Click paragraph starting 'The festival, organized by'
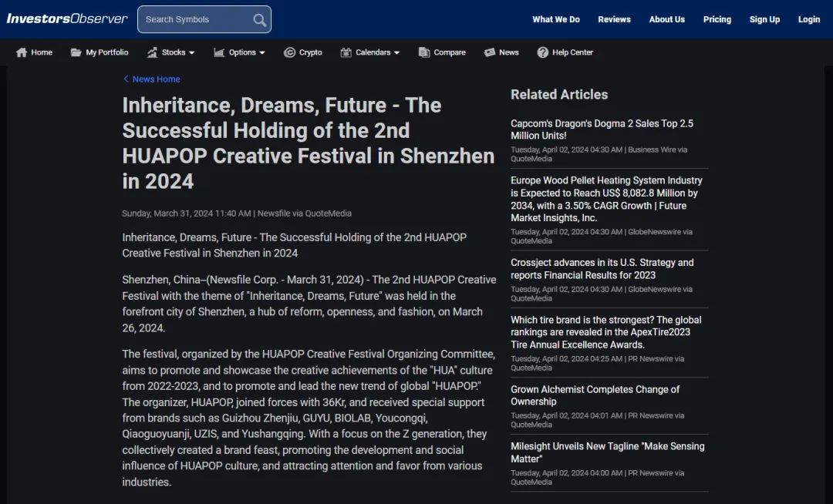The image size is (833, 504). [x=309, y=418]
